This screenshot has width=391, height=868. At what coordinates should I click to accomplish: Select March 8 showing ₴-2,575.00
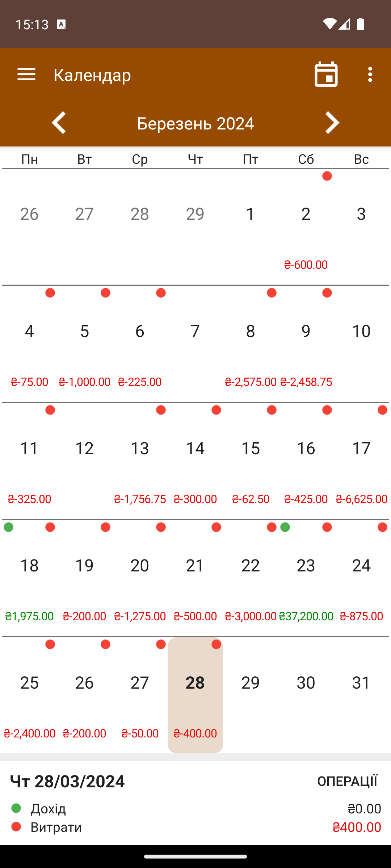251,344
